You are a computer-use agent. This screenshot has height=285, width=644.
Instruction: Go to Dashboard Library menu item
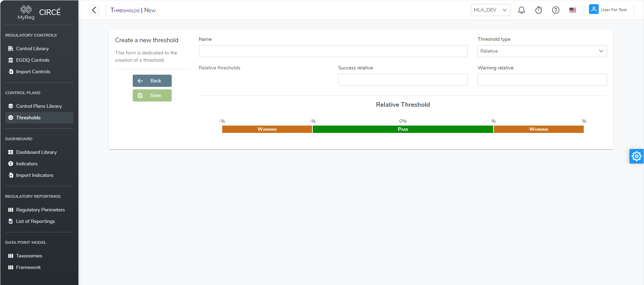pos(36,152)
